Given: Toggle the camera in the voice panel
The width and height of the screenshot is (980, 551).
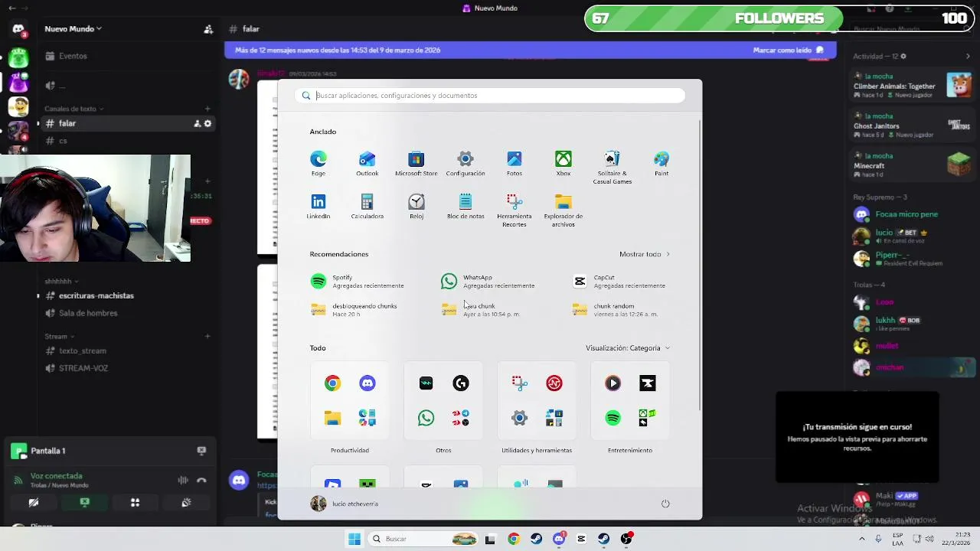Looking at the screenshot, I should pos(34,503).
